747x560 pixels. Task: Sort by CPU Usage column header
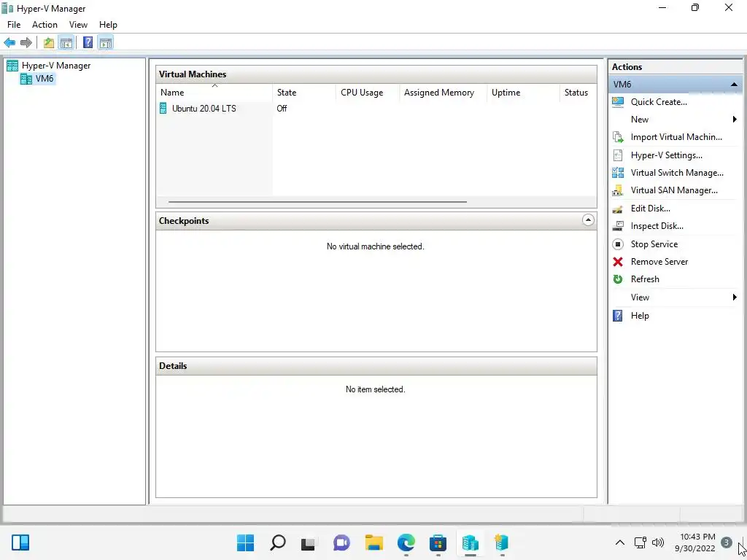click(x=368, y=93)
